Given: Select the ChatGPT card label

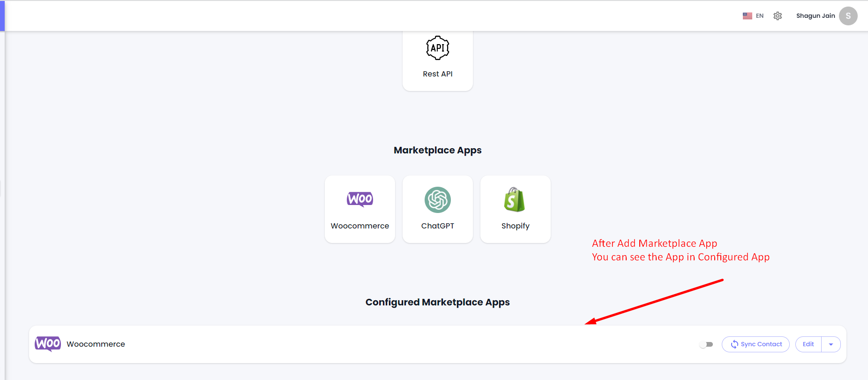Looking at the screenshot, I should click(438, 226).
